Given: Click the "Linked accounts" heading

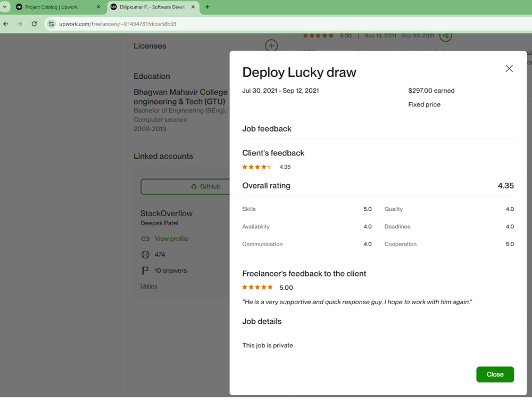Looking at the screenshot, I should click(x=163, y=156).
